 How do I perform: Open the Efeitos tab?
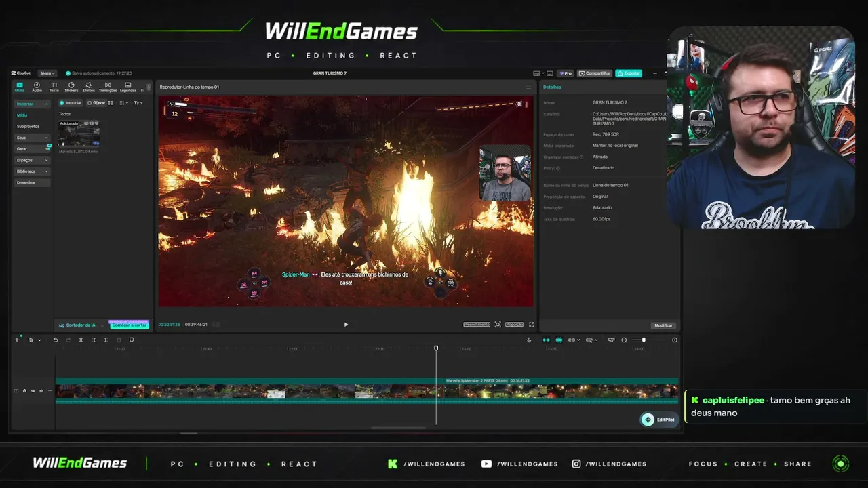(88, 87)
